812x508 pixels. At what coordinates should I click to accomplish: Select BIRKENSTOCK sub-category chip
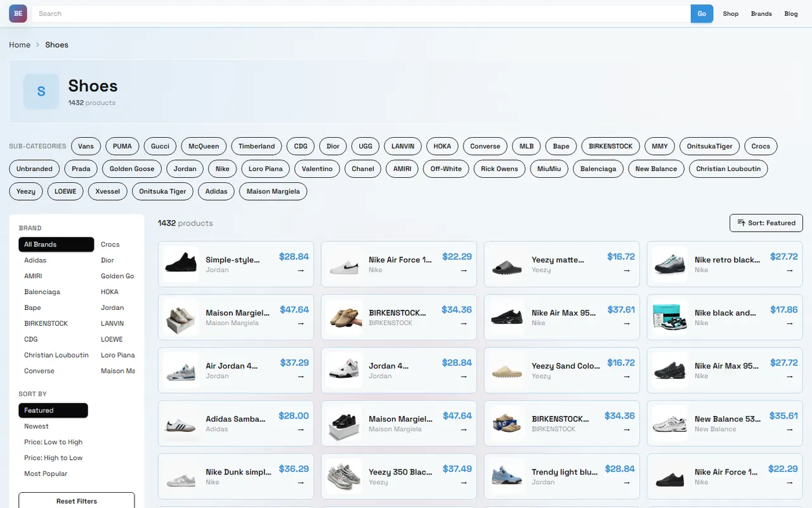click(610, 146)
